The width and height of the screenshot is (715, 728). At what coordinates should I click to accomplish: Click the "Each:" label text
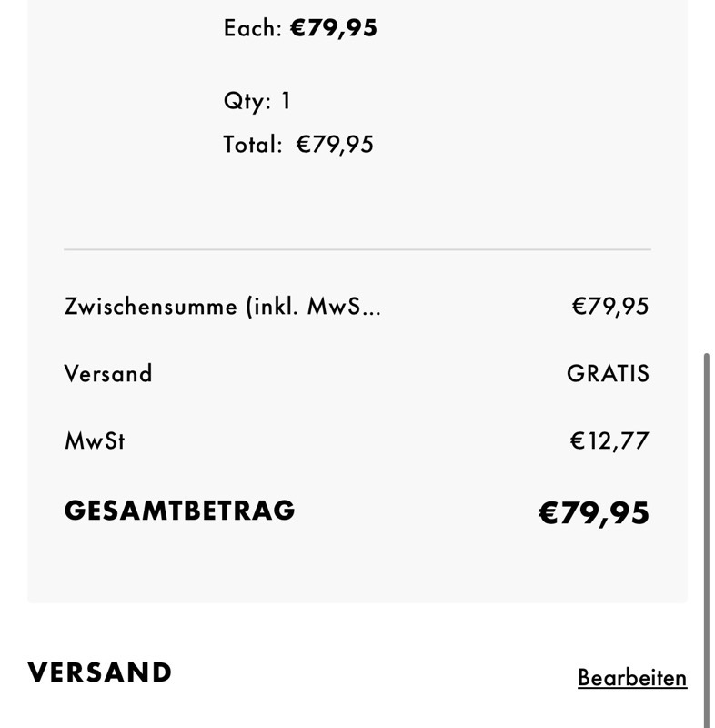point(253,28)
